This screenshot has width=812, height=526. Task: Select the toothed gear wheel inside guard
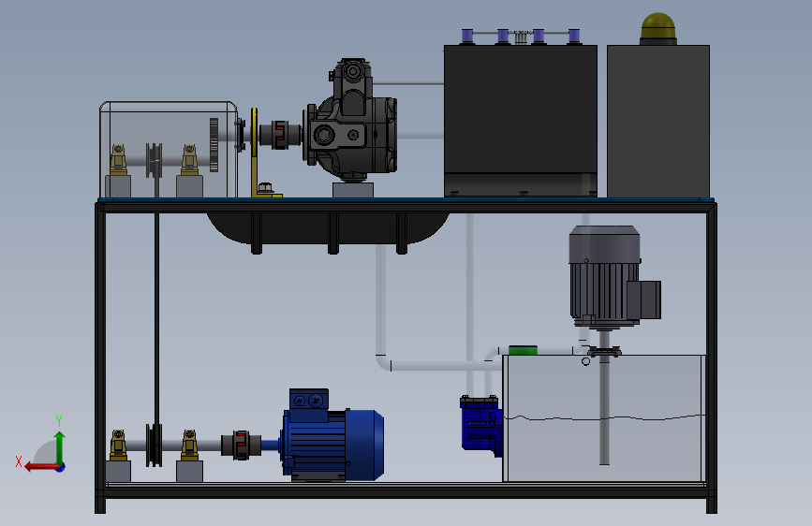[214, 145]
